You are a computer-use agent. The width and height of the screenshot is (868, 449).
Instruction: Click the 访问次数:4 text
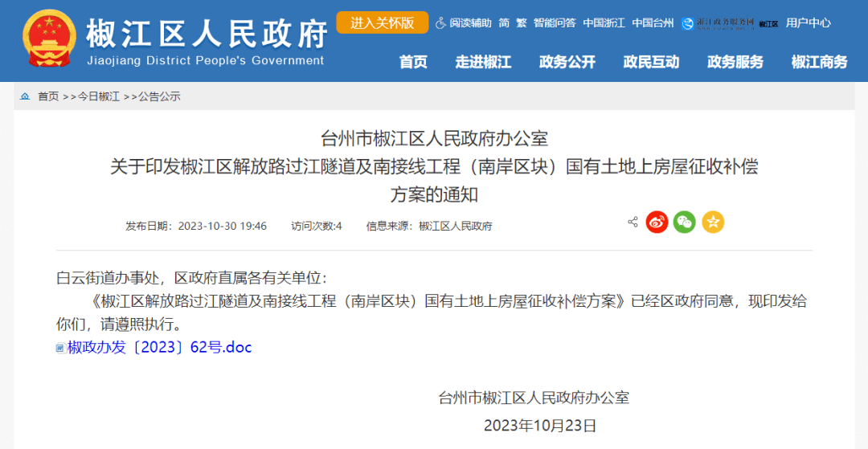[317, 227]
